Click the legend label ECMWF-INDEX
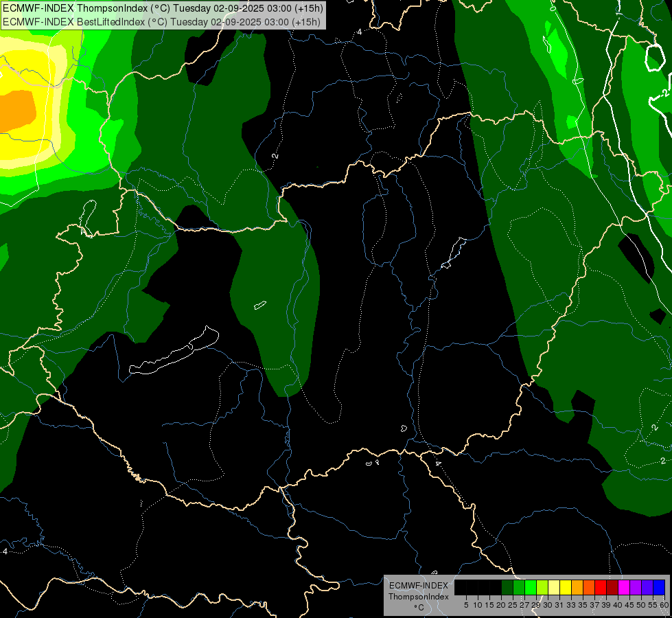Viewport: 672px width, 618px height. click(x=419, y=586)
